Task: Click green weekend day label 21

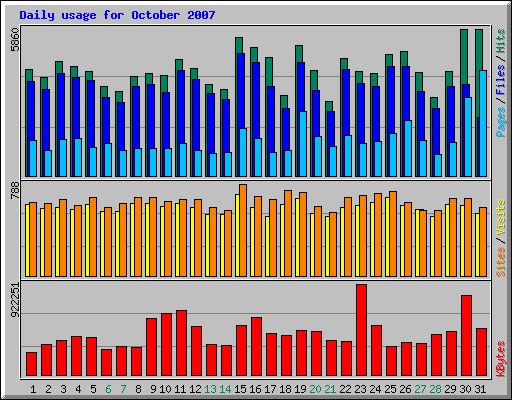Action: pos(330,389)
